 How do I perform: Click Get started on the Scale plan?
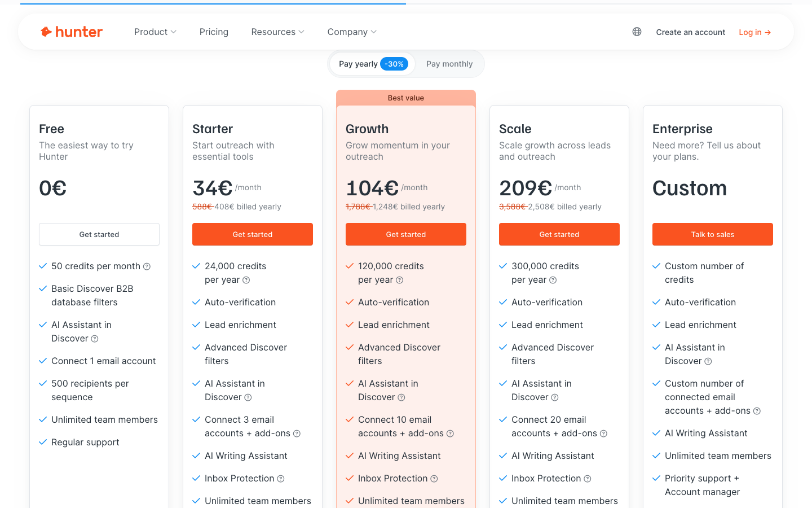[559, 234]
